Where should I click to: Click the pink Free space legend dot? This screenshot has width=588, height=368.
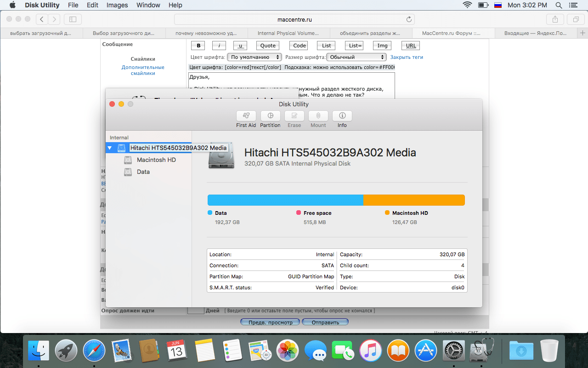(x=299, y=213)
